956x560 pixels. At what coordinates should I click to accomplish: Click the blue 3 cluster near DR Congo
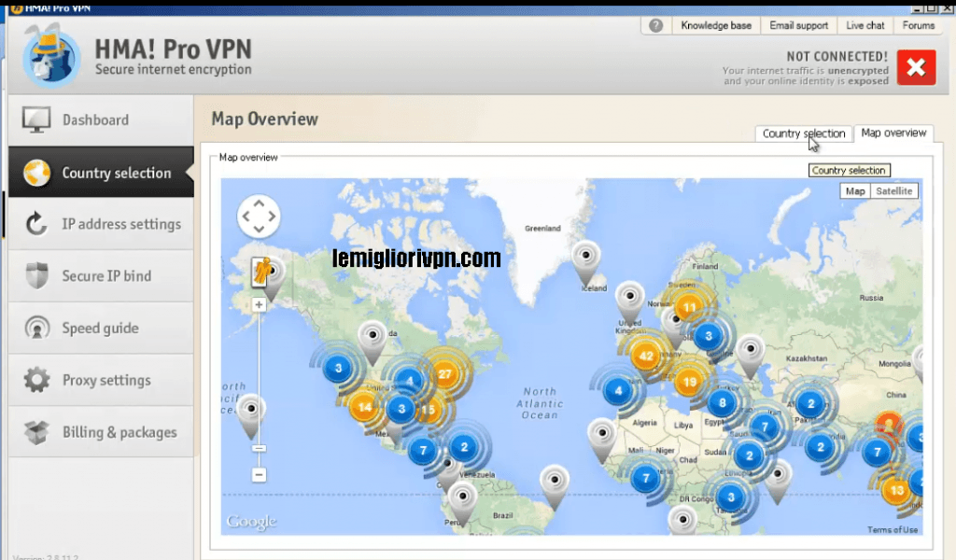[x=730, y=497]
